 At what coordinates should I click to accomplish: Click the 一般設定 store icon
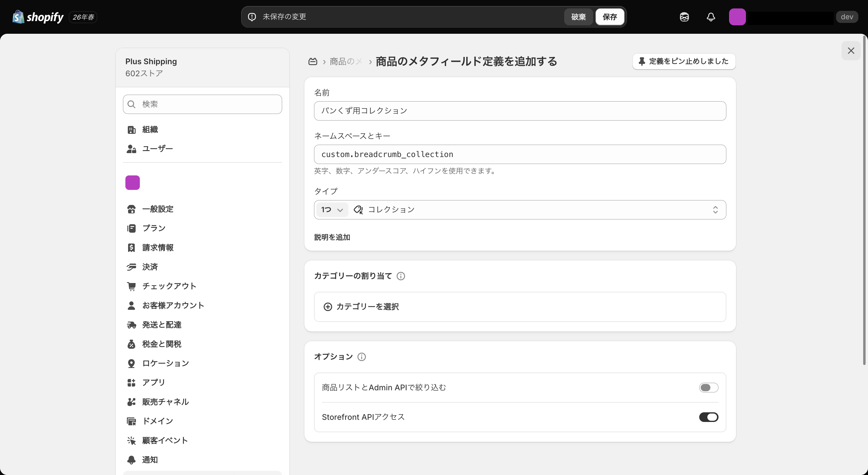coord(131,209)
